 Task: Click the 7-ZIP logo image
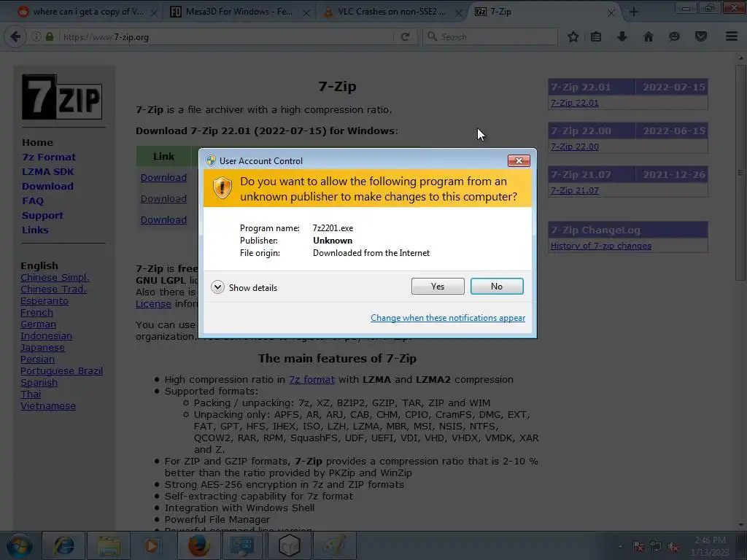pos(62,97)
